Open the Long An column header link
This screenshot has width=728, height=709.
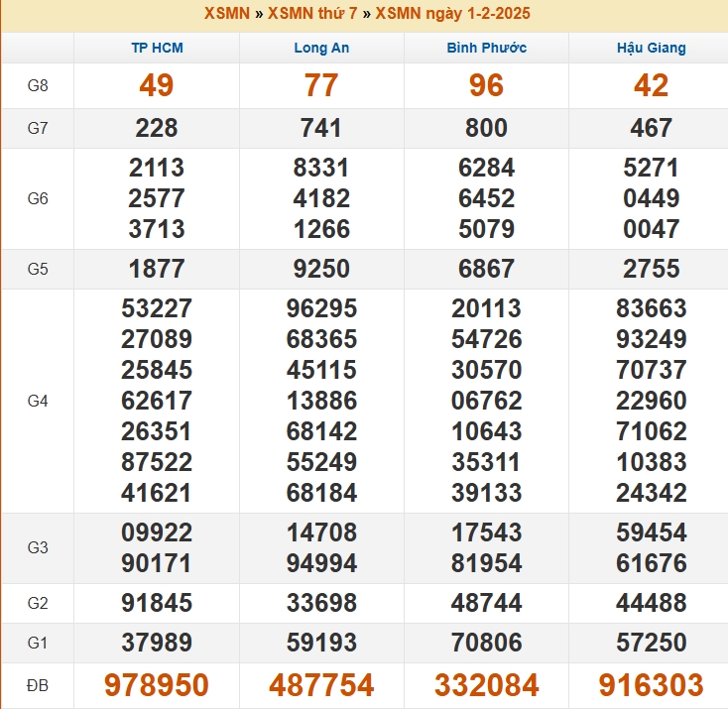pos(321,48)
